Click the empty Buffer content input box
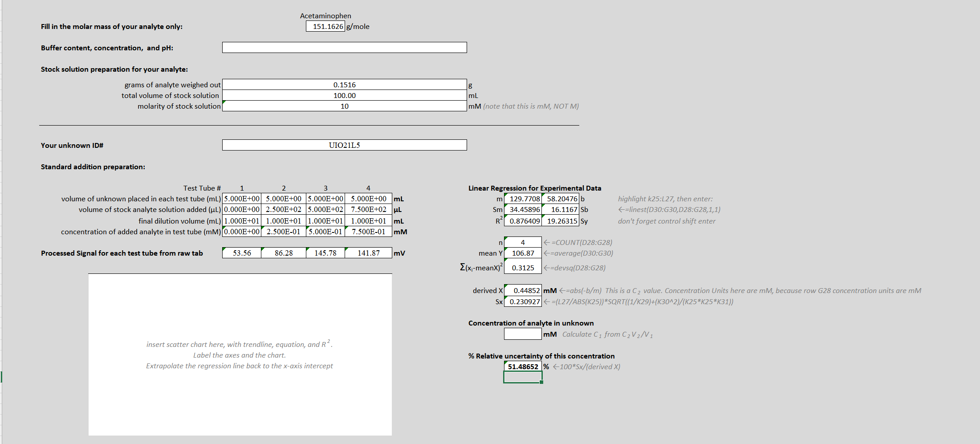This screenshot has height=444, width=980. [x=344, y=47]
